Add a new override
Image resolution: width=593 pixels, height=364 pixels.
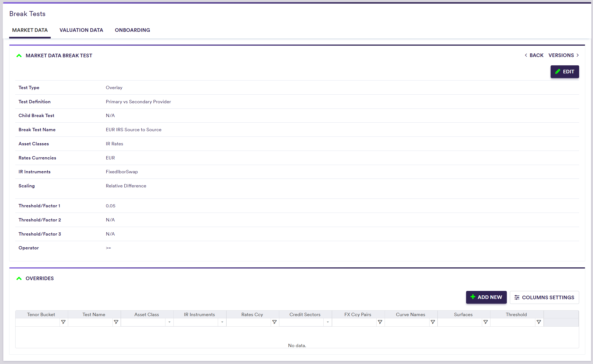(486, 297)
